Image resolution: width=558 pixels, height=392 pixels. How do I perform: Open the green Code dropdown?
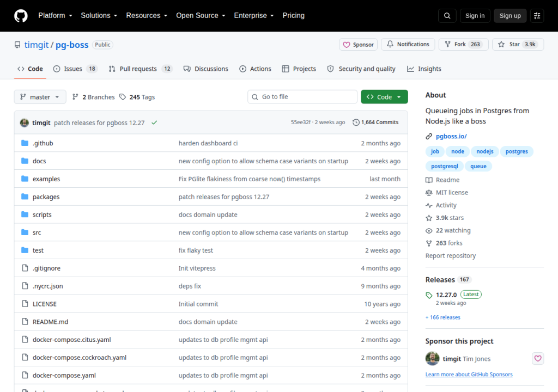coord(384,97)
